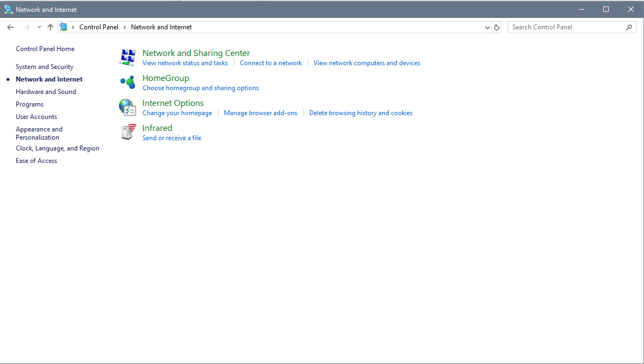Minimize the Network and Internet window
The width and height of the screenshot is (644, 364).
coord(581,9)
